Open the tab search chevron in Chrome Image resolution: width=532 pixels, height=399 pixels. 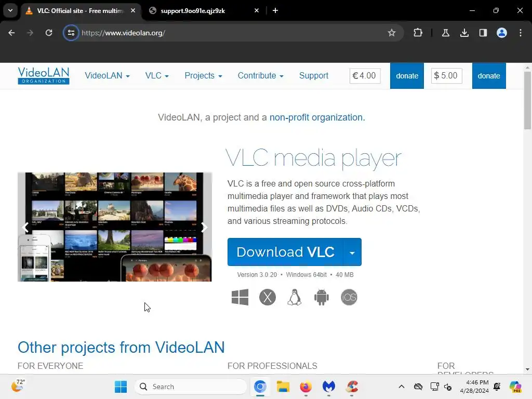click(10, 10)
